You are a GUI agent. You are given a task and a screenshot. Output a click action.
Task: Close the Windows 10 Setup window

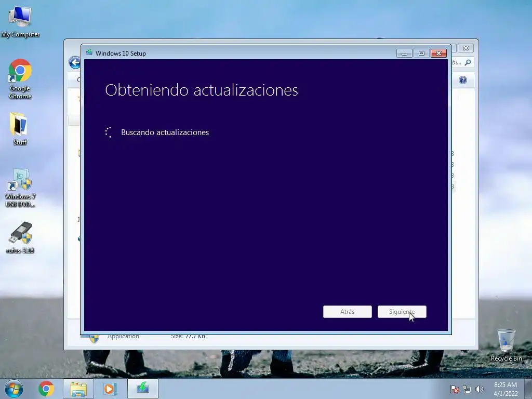[x=438, y=54]
